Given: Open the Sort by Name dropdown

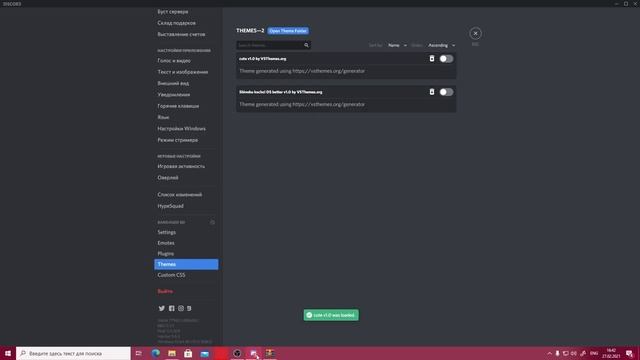Looking at the screenshot, I should [x=397, y=45].
